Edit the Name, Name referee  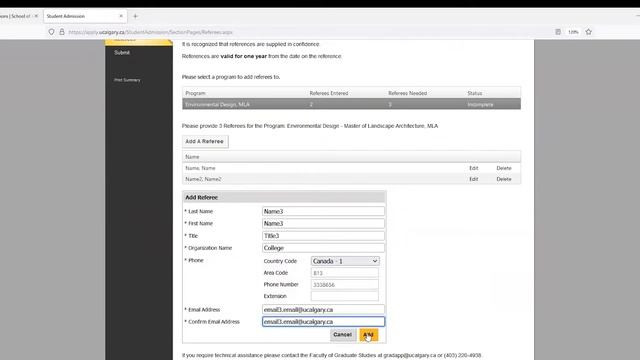473,168
